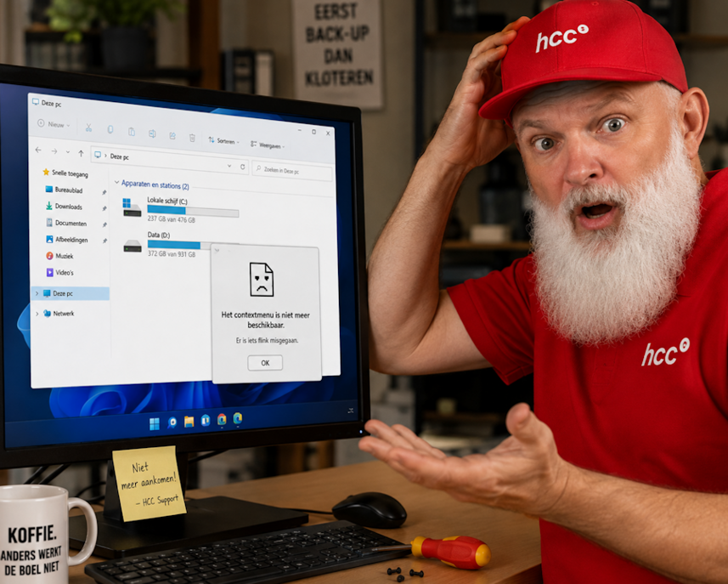Image resolution: width=728 pixels, height=584 pixels.
Task: Click the Lokale schijf (C:) drive icon
Action: [132, 207]
